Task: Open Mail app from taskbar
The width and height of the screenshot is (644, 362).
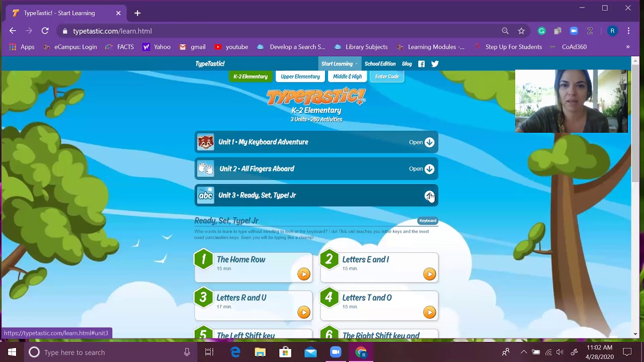Action: pos(310,352)
